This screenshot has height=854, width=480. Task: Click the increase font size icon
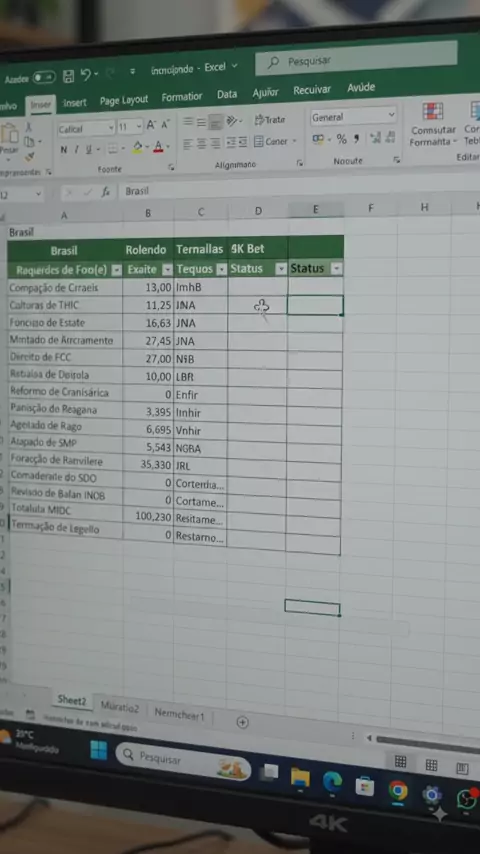click(x=151, y=126)
